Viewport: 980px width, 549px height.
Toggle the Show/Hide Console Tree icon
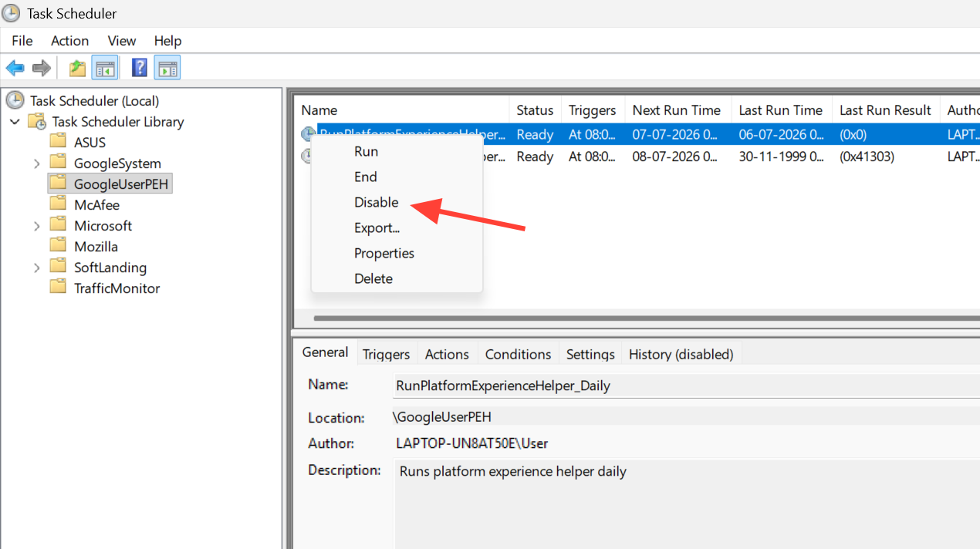coord(104,68)
